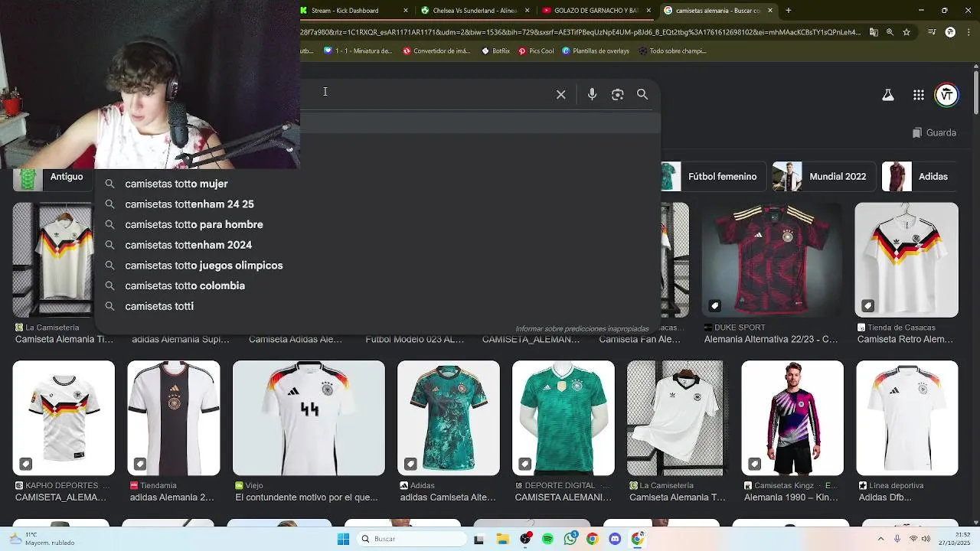The height and width of the screenshot is (551, 980).
Task: Open the BotRix bookmark
Action: click(x=495, y=51)
